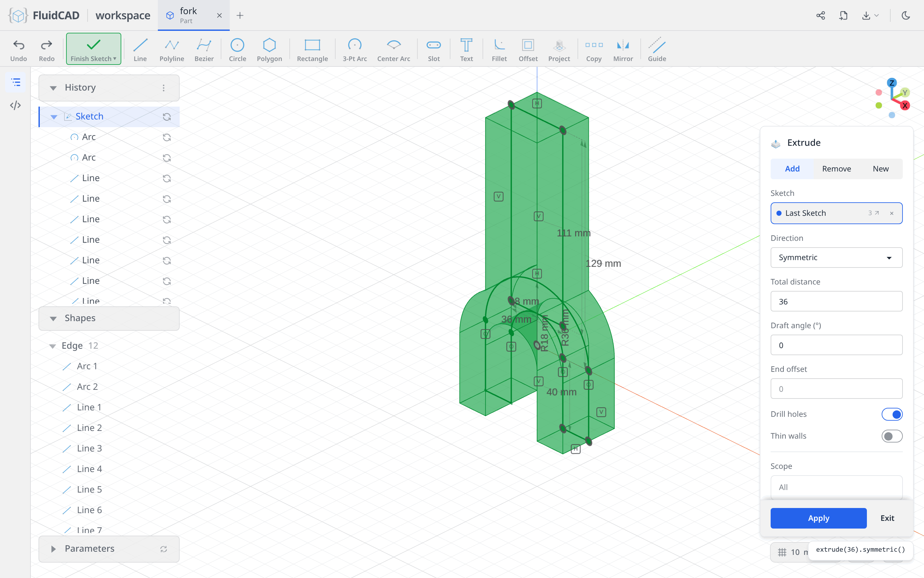Select Line 3 in Shapes list
Screen dimensions: 924x578
(89, 448)
